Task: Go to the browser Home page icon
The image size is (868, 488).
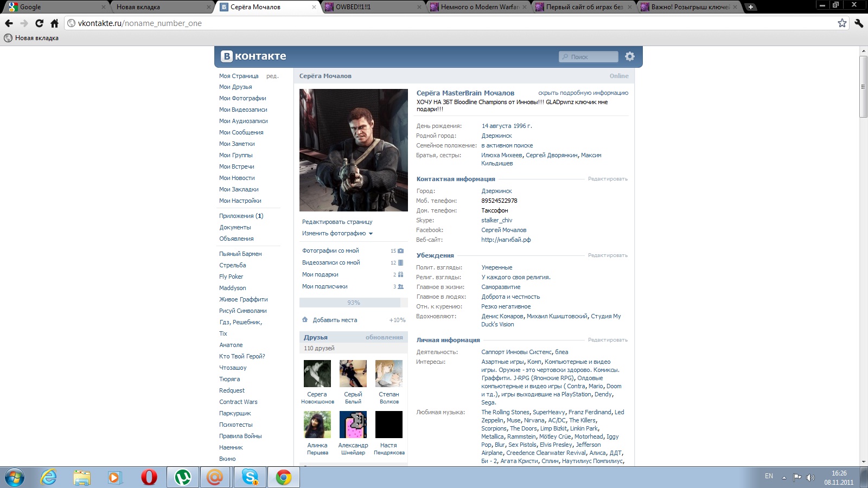Action: (54, 23)
